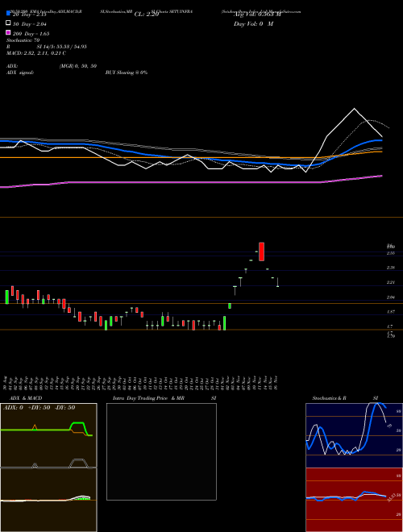Viewport: 403px width, 532px height.
Task: Click the 1.87 price axis label
Action: 390,311
